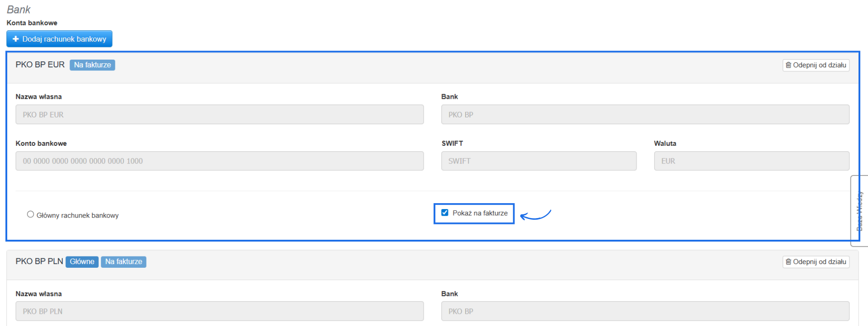Viewport: 868px width, 326px height.
Task: Click the 'Waluta' field showing EUR
Action: click(751, 161)
